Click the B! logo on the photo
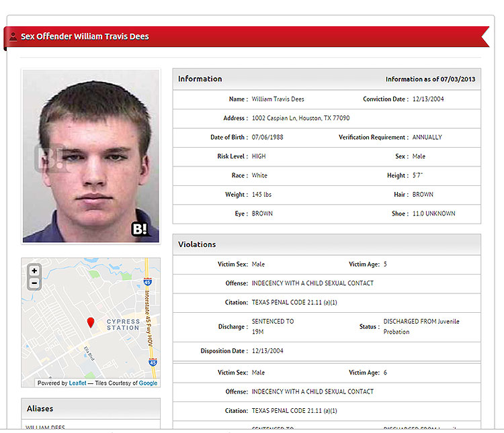The width and height of the screenshot is (504, 433). (140, 229)
